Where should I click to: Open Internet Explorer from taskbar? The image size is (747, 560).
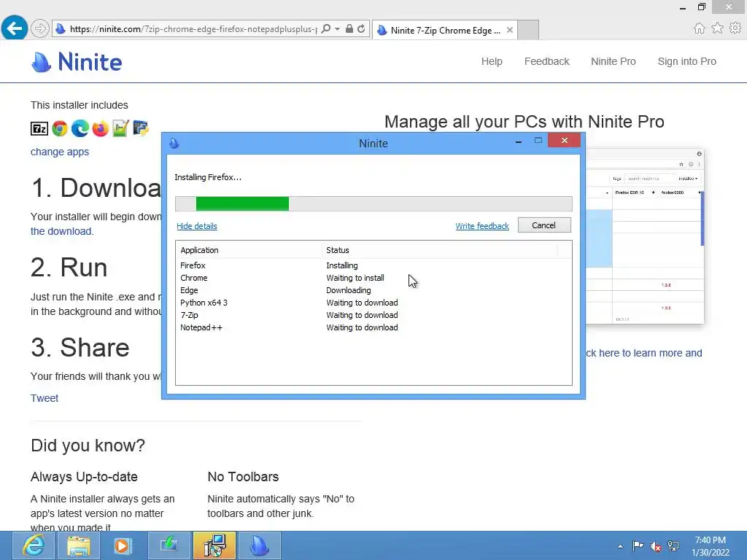click(x=34, y=545)
